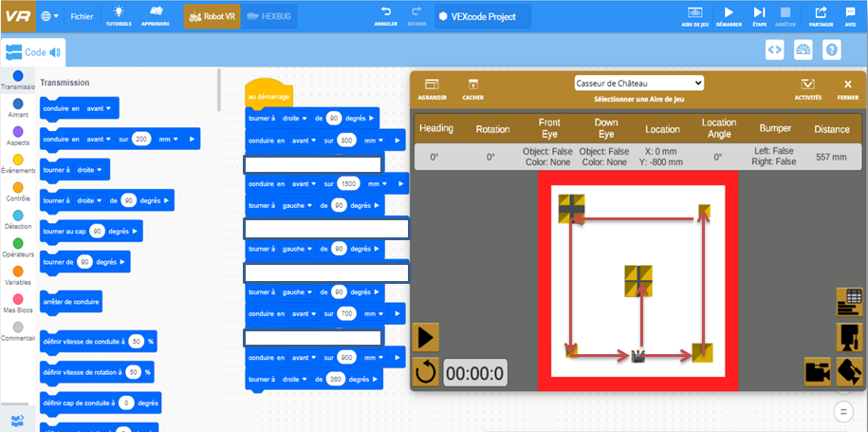Open Apprendre book icon
868x432 pixels.
click(x=155, y=16)
